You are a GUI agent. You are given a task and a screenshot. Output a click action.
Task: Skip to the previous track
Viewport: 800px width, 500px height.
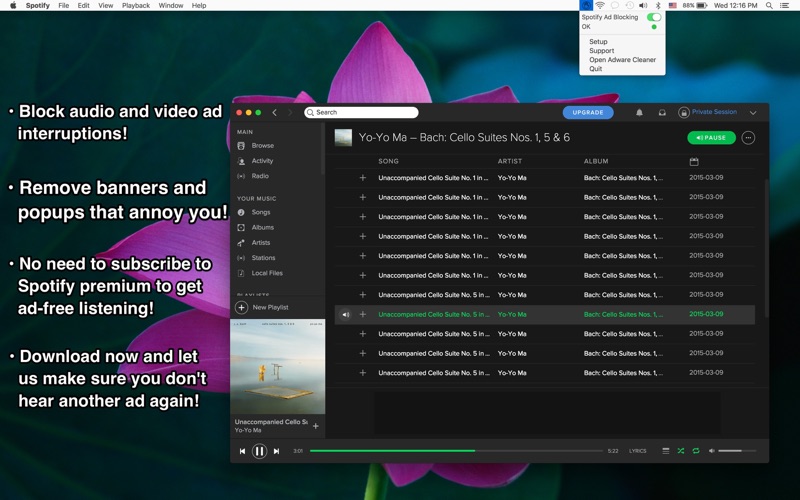(242, 451)
